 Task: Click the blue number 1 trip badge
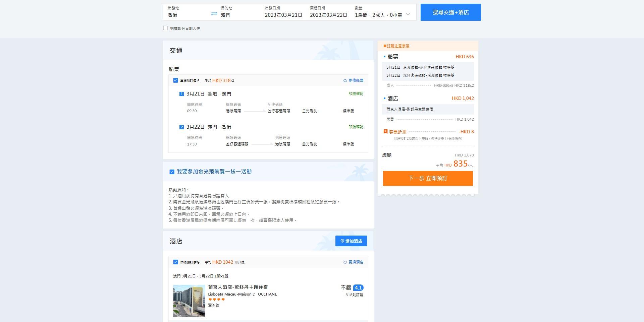[181, 94]
